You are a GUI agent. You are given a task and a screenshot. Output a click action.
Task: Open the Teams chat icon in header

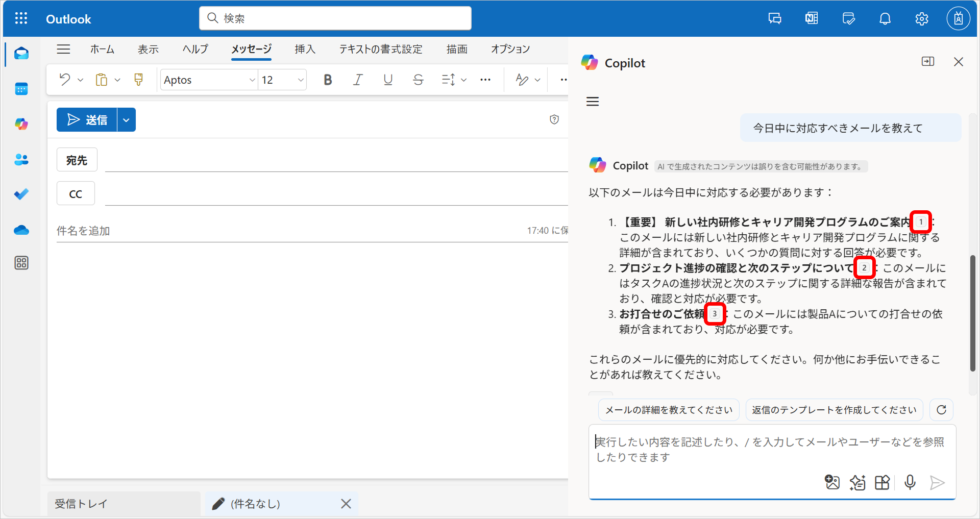[x=775, y=19]
